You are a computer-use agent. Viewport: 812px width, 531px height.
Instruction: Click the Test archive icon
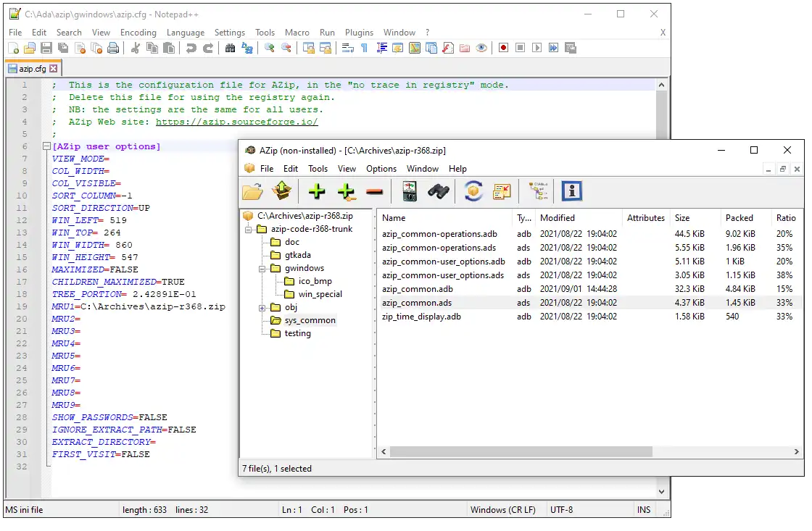[409, 191]
